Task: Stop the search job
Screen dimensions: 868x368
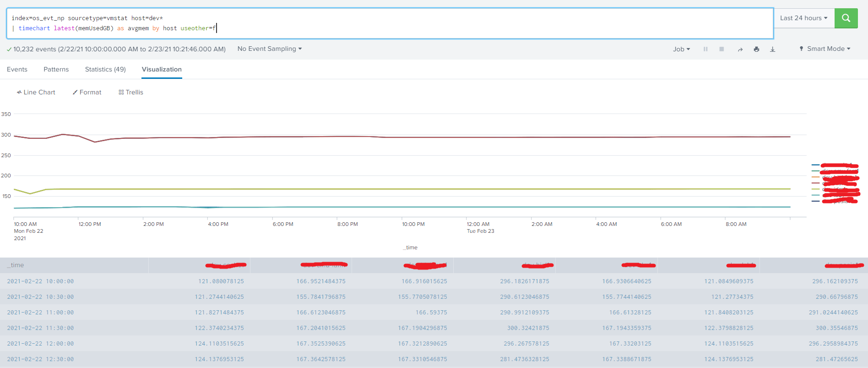Action: click(722, 49)
